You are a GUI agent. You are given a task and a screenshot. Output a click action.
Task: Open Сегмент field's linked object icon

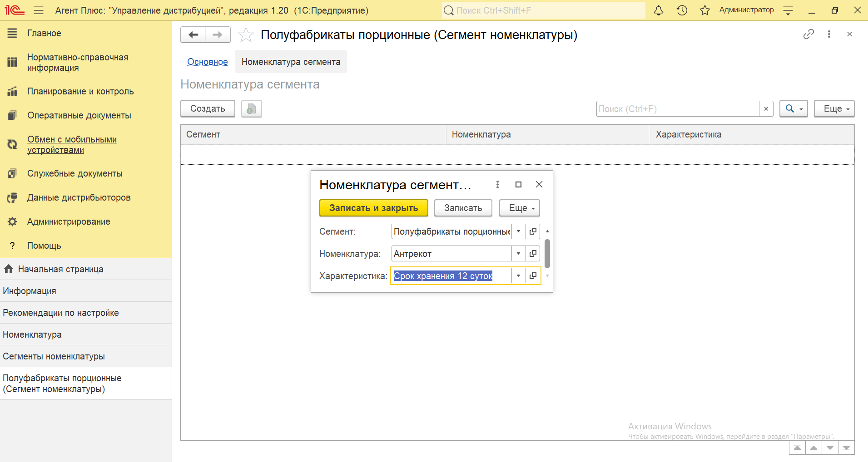533,231
